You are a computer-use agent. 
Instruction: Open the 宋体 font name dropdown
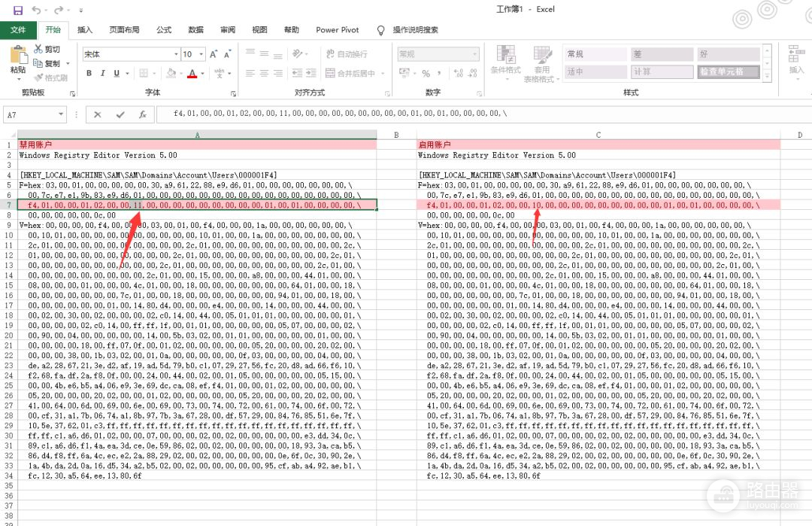(x=176, y=54)
